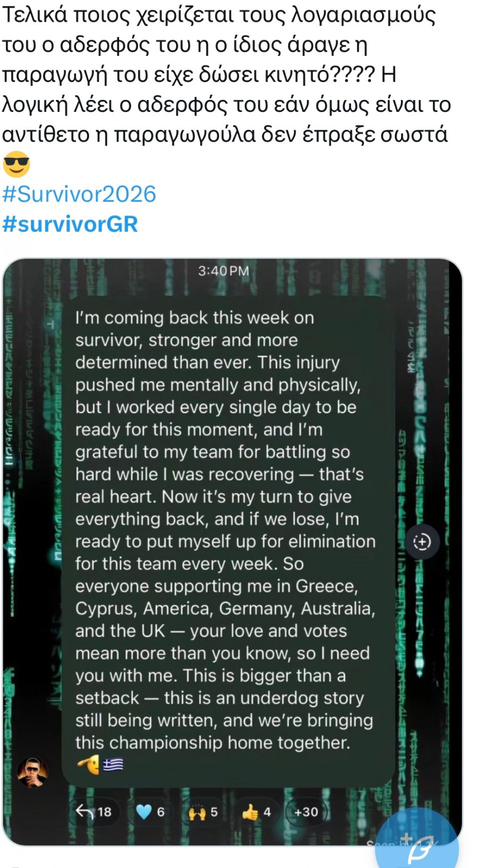
Task: Tap the heart reaction count 6
Action: (161, 812)
